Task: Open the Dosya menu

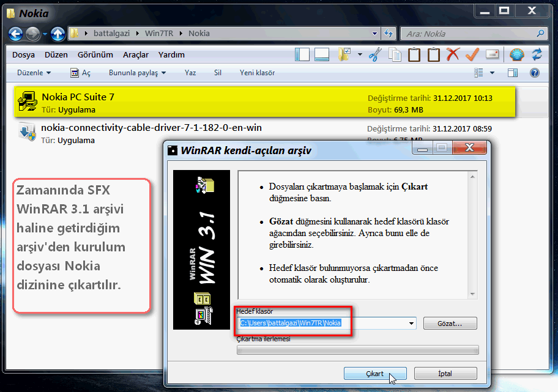Action: click(x=23, y=55)
